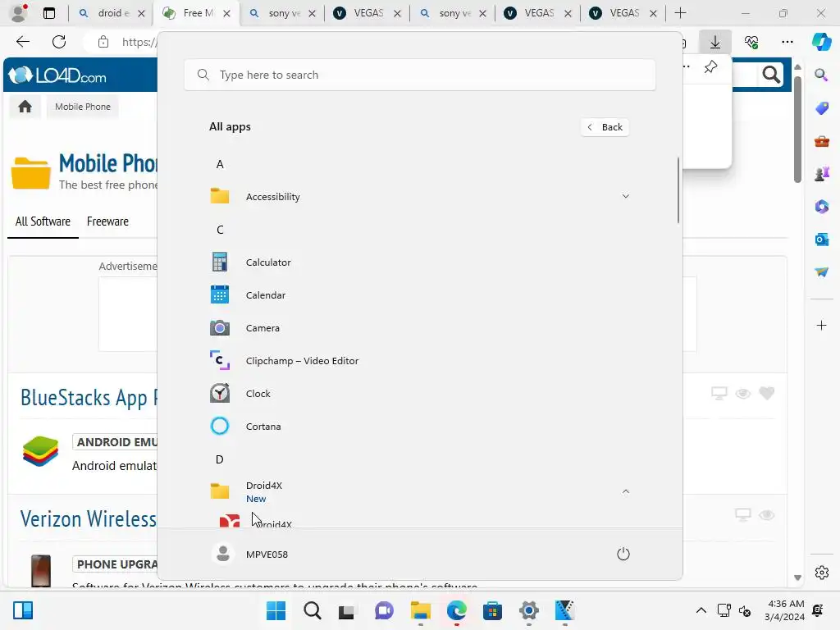840x630 pixels.
Task: Open a new Edge tab
Action: point(680,13)
